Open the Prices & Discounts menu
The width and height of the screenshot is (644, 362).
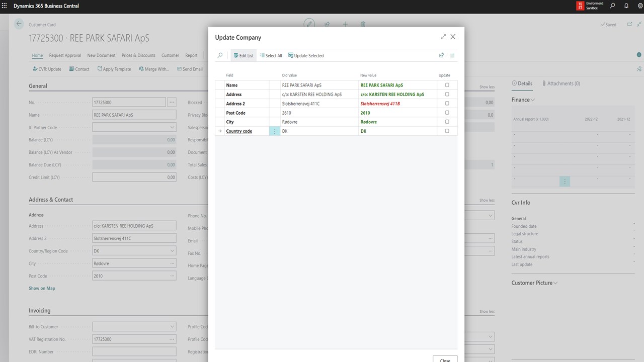pyautogui.click(x=138, y=55)
